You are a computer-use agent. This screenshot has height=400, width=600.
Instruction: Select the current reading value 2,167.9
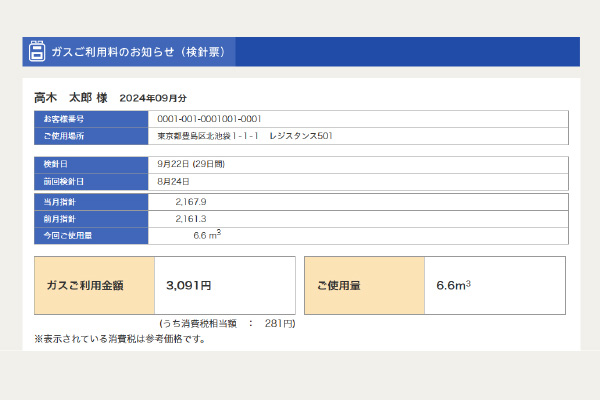[x=191, y=202]
